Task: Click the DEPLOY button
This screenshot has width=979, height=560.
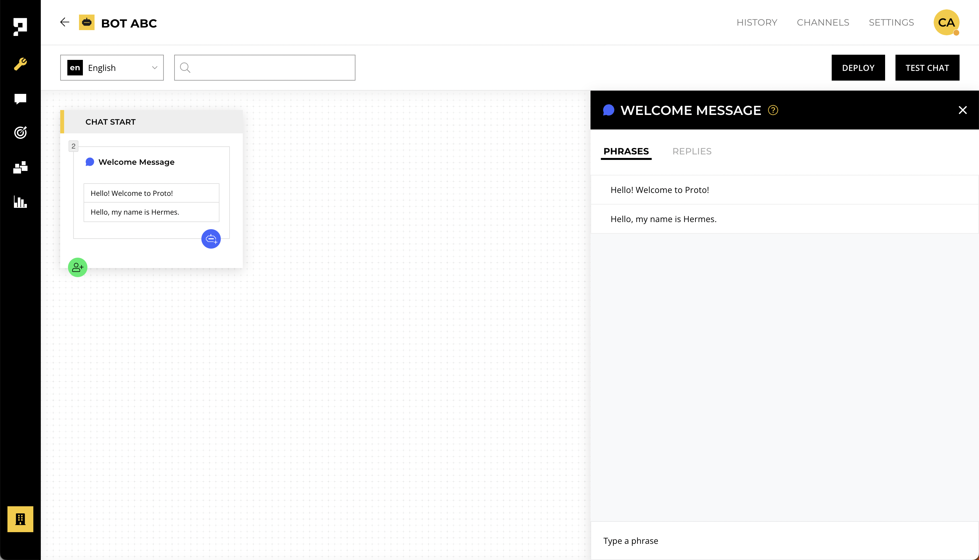Action: pos(858,68)
